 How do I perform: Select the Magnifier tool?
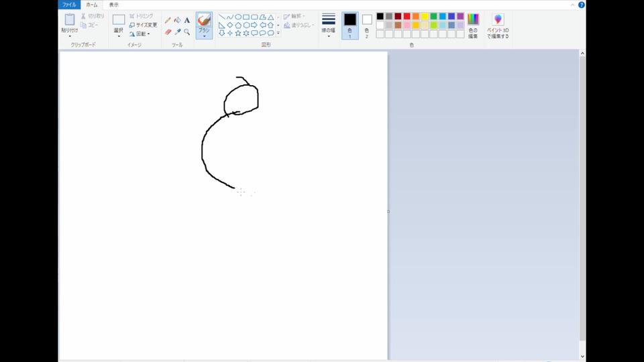pos(187,32)
